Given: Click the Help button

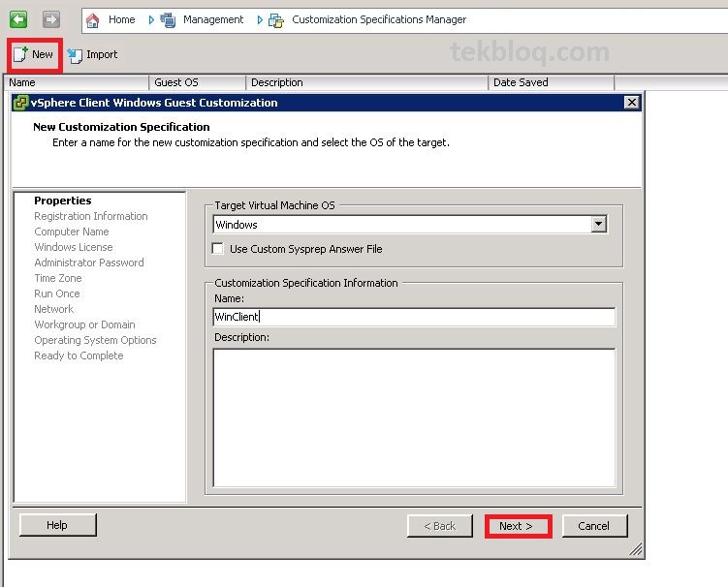Looking at the screenshot, I should (57, 525).
